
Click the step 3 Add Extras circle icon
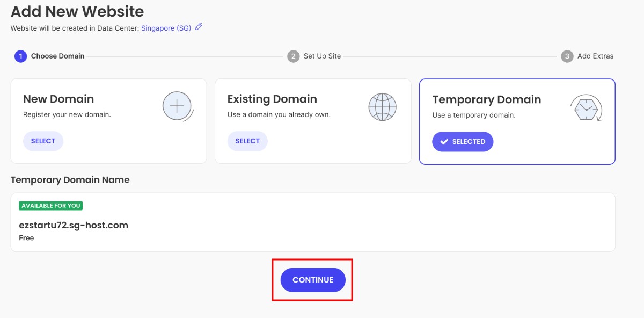[x=567, y=56]
